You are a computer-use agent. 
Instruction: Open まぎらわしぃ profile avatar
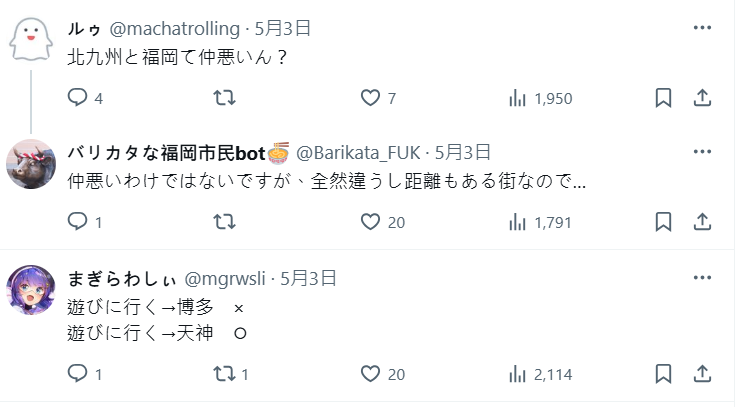[x=31, y=289]
